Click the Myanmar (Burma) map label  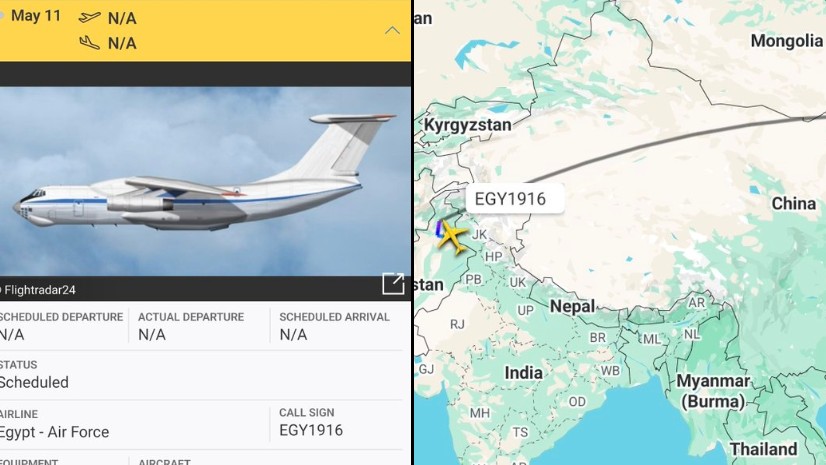713,391
